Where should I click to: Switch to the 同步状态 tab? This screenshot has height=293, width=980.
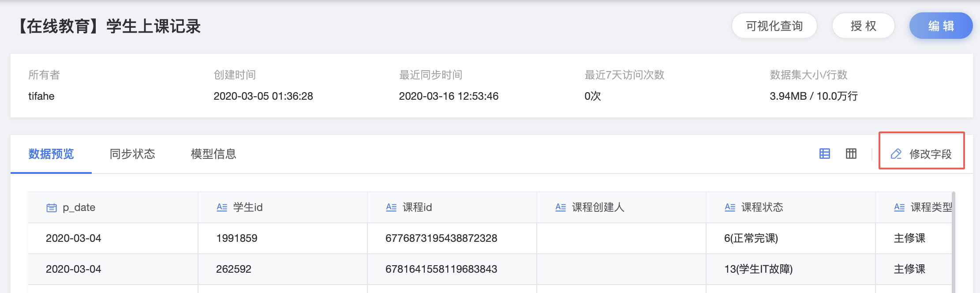[x=132, y=154]
